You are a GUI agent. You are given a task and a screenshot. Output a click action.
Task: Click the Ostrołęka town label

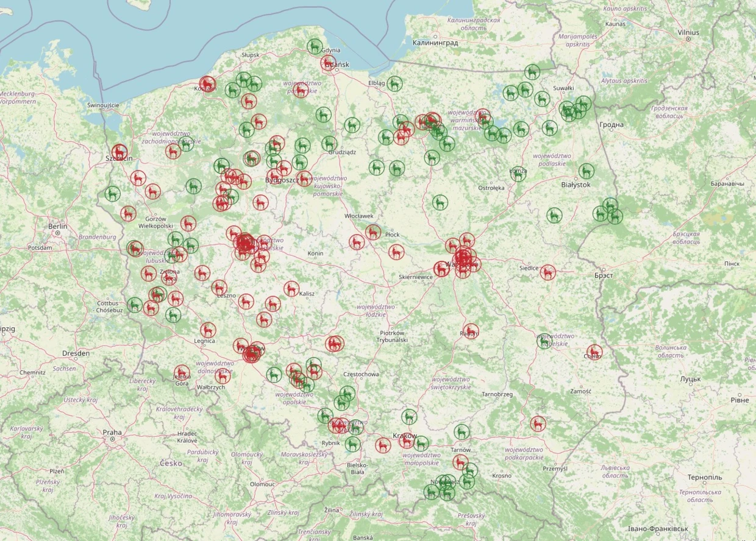(x=491, y=188)
